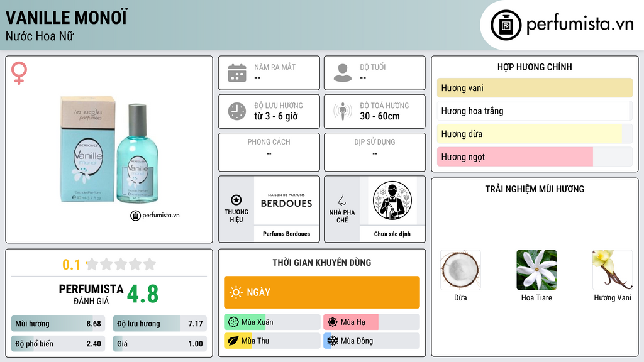Click the Năm ra mắt label
This screenshot has width=644, height=362.
point(275,67)
